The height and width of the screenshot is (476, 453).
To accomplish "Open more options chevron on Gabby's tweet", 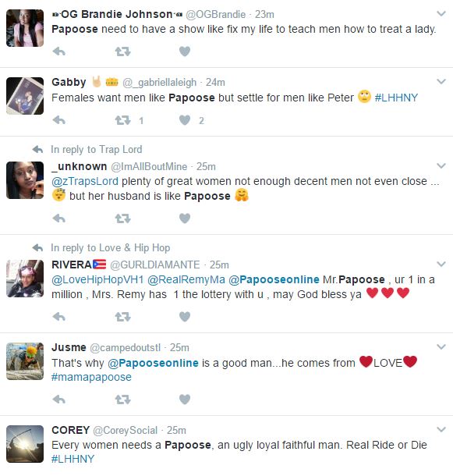I will [441, 81].
